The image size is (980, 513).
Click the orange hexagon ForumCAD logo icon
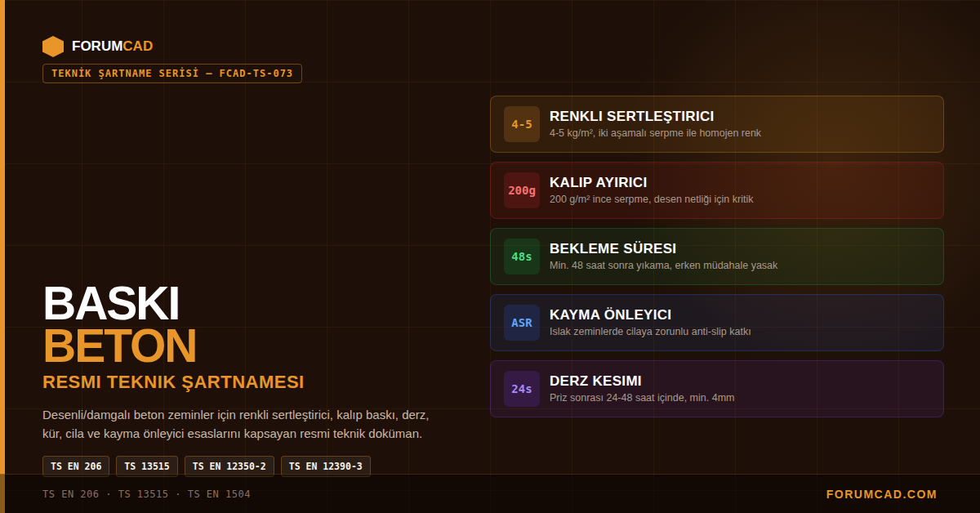(x=53, y=47)
